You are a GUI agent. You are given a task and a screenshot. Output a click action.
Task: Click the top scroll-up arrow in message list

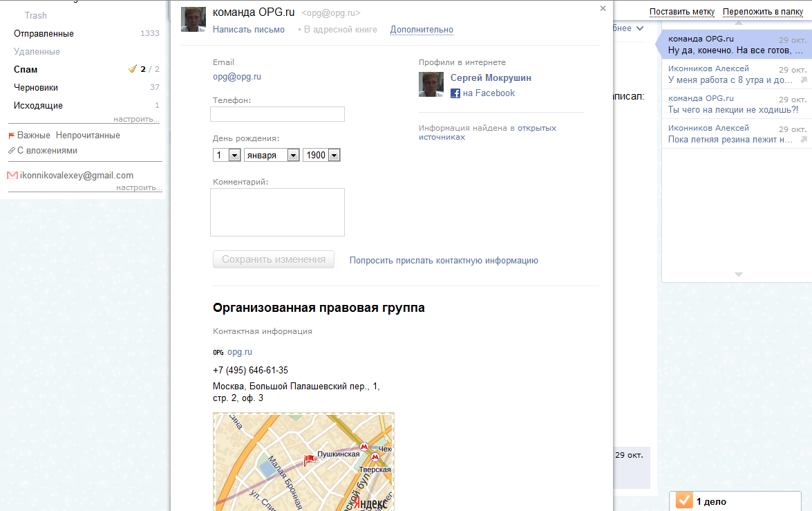tap(739, 24)
